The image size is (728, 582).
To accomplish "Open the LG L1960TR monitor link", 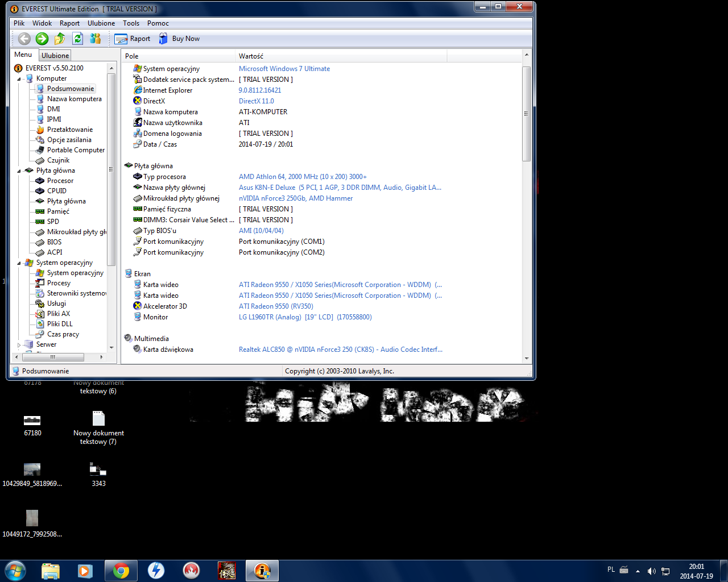I will 305,317.
